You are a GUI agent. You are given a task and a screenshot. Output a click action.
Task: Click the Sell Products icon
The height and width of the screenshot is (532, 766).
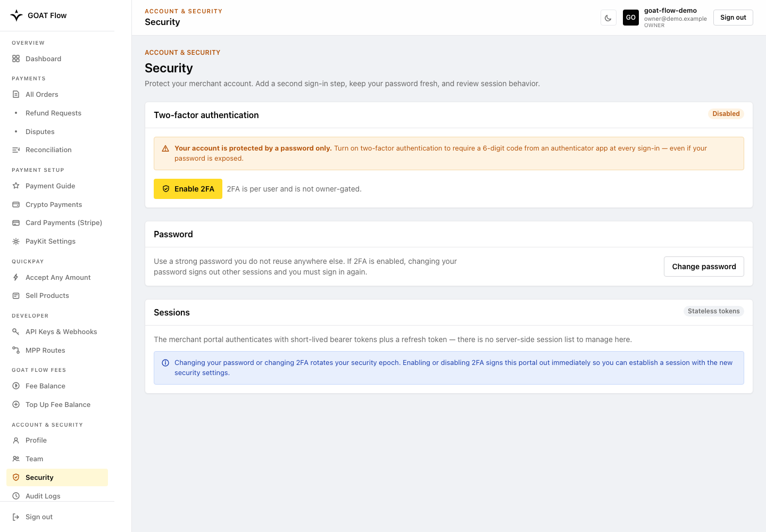16,296
